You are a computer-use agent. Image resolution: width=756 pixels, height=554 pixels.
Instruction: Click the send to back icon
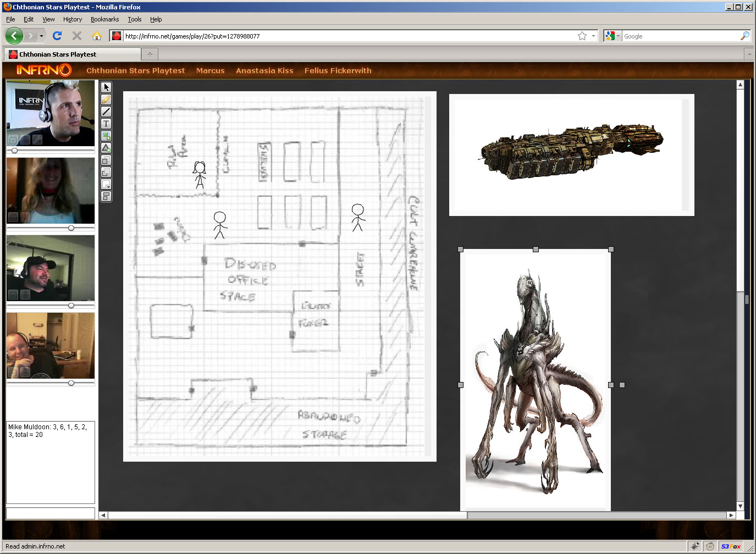pyautogui.click(x=106, y=172)
